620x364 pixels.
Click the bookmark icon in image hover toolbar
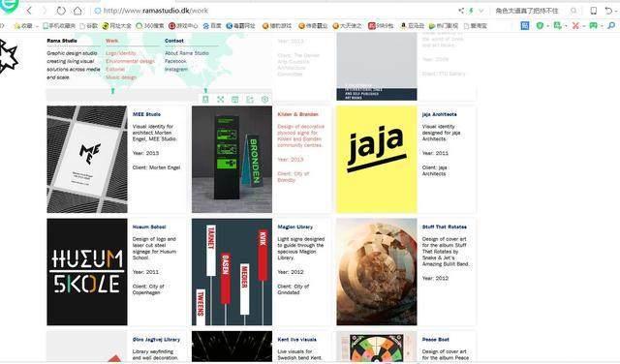[x=205, y=99]
